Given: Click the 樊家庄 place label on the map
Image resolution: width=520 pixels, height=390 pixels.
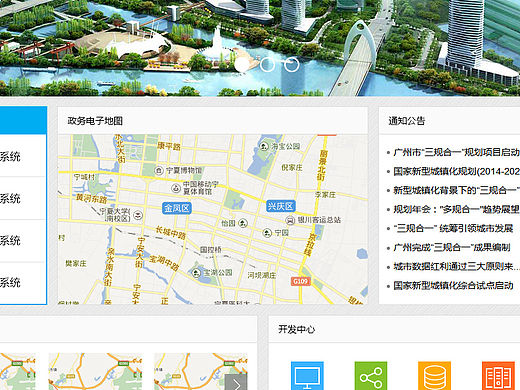Looking at the screenshot, I should 76,264.
